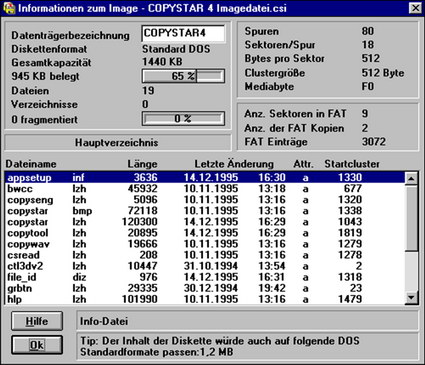Click the 65 % belegt progress bar
The width and height of the screenshot is (425, 365).
click(x=183, y=76)
